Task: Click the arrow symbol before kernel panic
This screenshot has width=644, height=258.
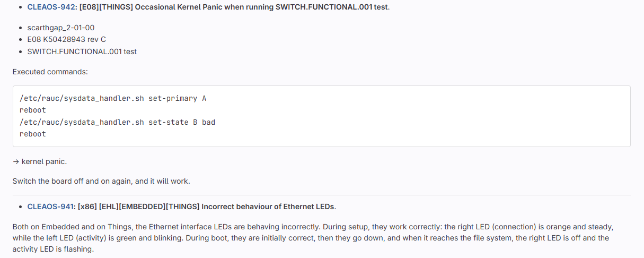Action: tap(16, 161)
